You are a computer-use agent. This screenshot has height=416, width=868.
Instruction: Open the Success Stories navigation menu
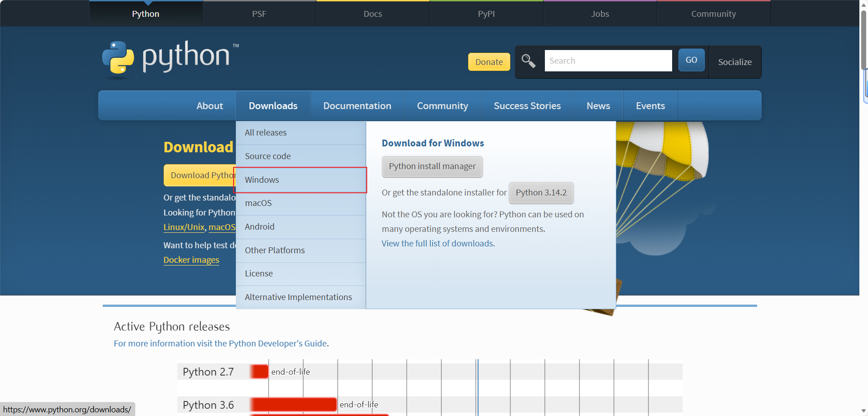coord(527,105)
